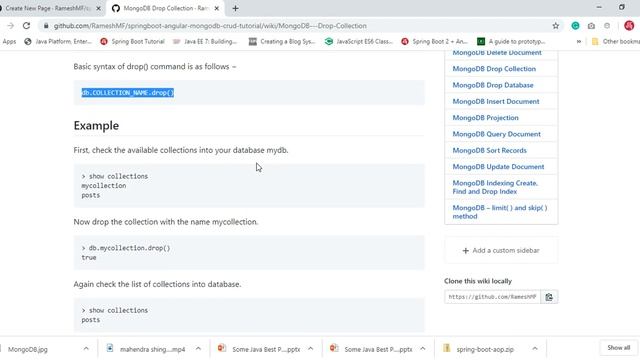Open MongoDB Query Document wiki page
This screenshot has width=640, height=360.
[x=496, y=134]
